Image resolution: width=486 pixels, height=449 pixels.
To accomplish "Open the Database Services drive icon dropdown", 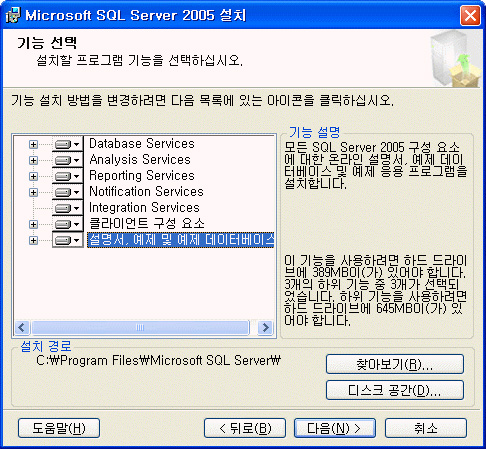I will click(67, 144).
